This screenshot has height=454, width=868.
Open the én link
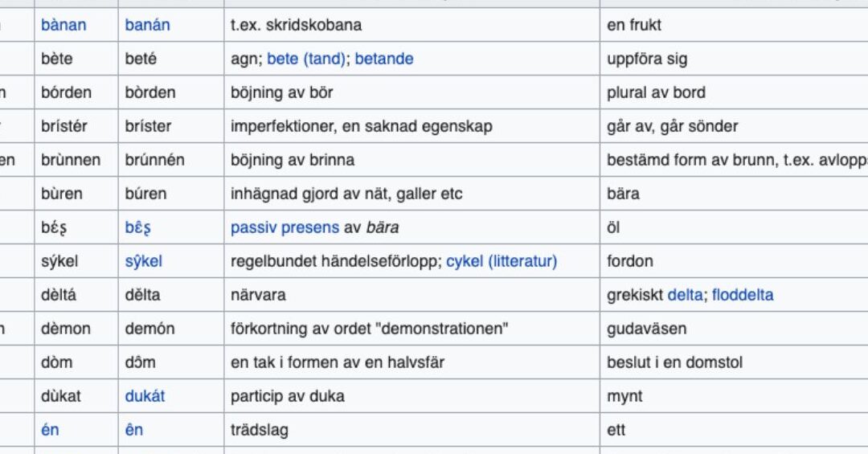point(50,430)
